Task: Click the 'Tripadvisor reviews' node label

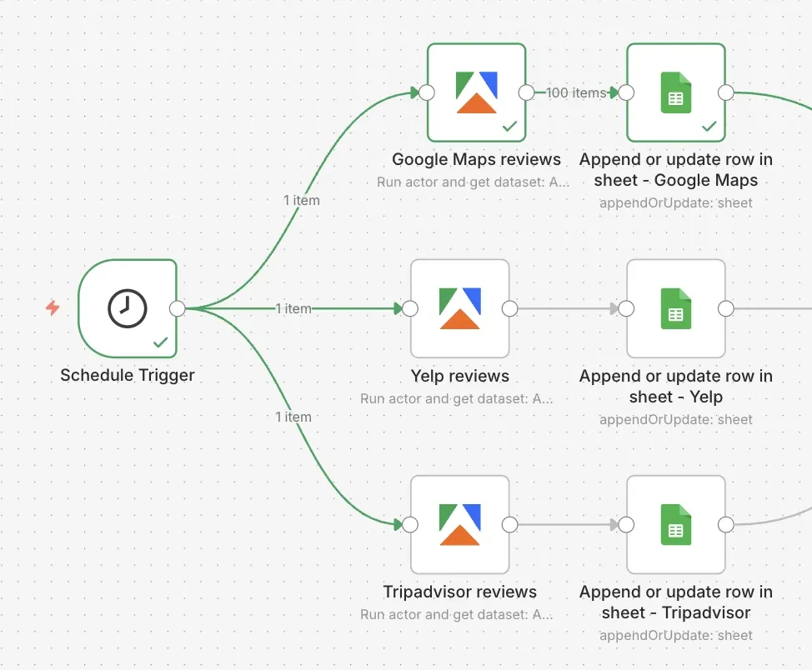Action: pos(460,592)
